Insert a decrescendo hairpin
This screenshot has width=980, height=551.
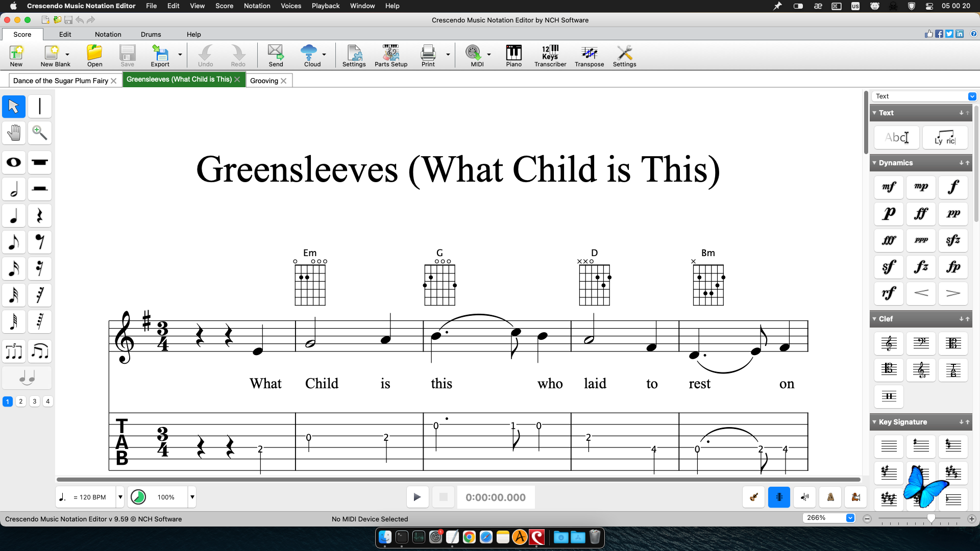953,293
